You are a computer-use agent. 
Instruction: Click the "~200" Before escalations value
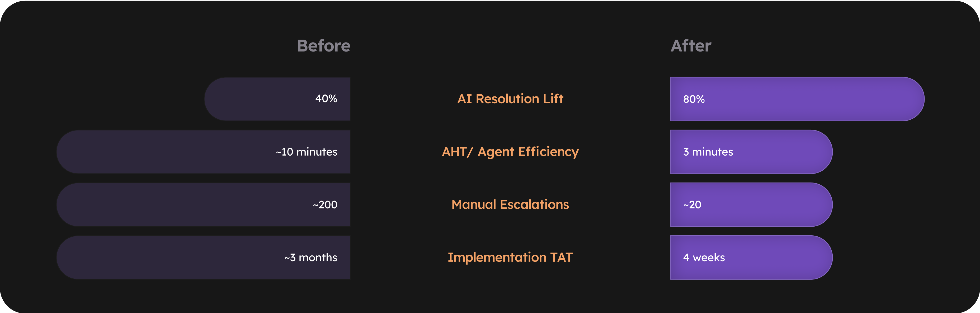(x=325, y=205)
